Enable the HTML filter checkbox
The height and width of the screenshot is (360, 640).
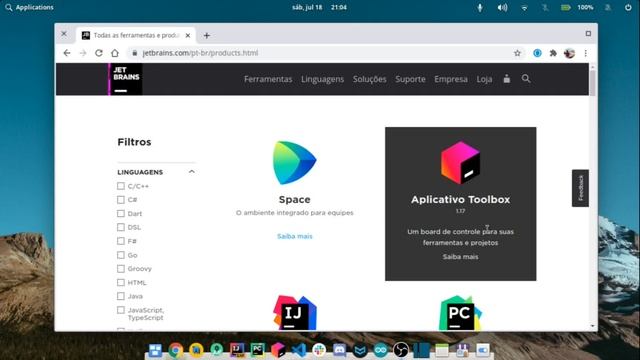[x=121, y=282]
